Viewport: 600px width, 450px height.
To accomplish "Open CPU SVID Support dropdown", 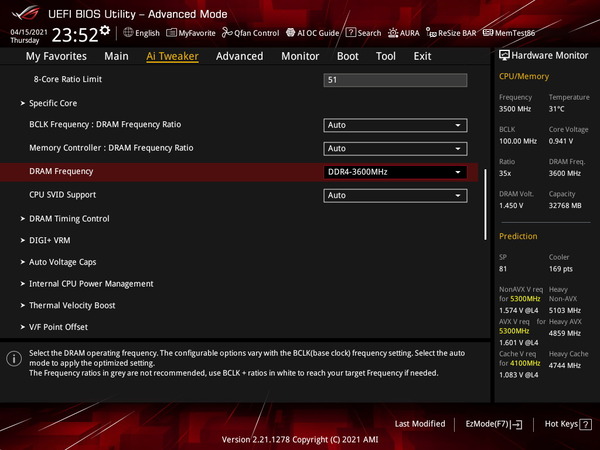I will point(395,196).
